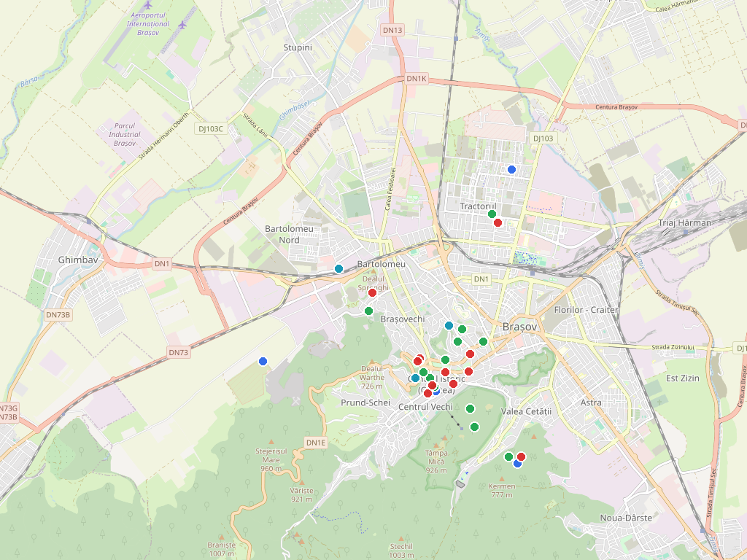Click the DN1 shield near Ghimbav

pyautogui.click(x=162, y=263)
